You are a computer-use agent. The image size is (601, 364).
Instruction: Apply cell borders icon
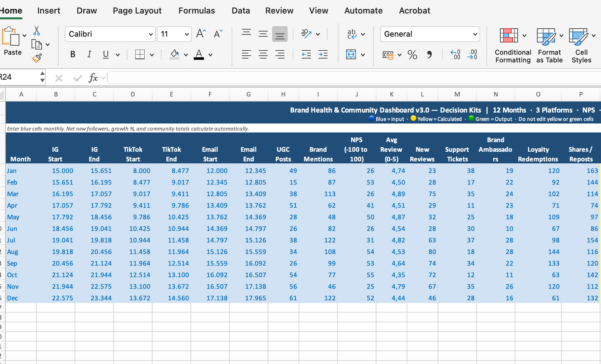coord(140,54)
